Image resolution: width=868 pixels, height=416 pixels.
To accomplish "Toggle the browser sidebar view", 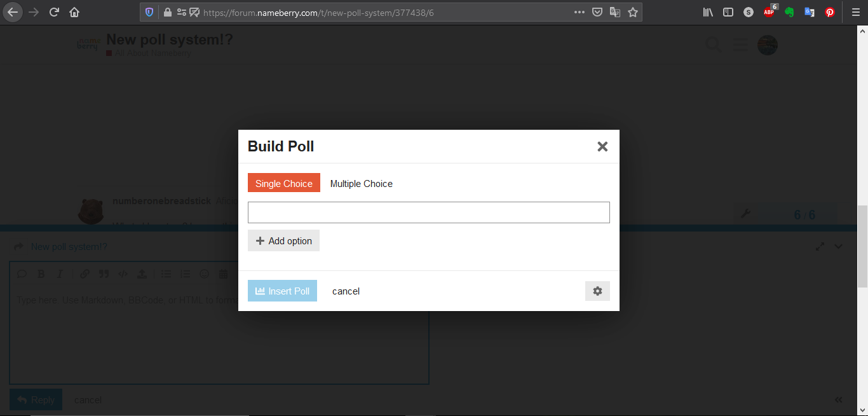I will 728,12.
